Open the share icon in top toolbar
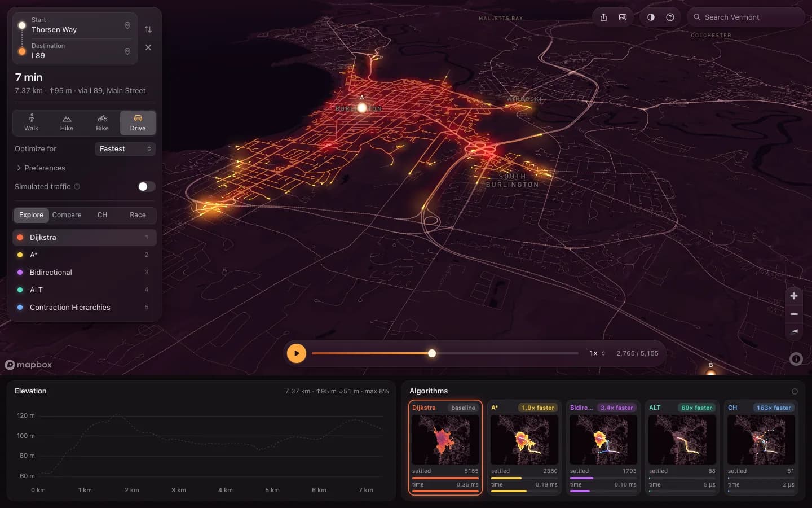This screenshot has height=508, width=812. 603,17
